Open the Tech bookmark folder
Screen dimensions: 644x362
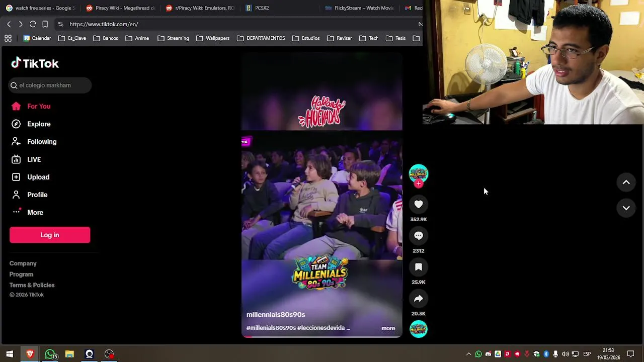(369, 38)
